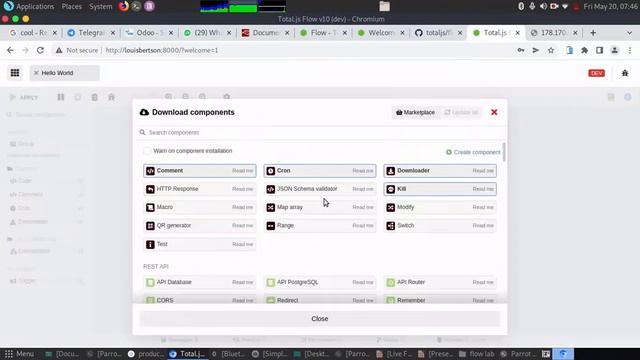Select the Downloader component icon
Viewport: 640px width, 360px height.
coord(391,171)
